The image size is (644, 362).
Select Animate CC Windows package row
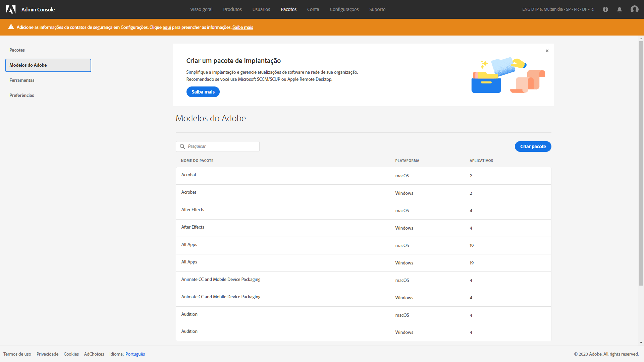(x=364, y=298)
